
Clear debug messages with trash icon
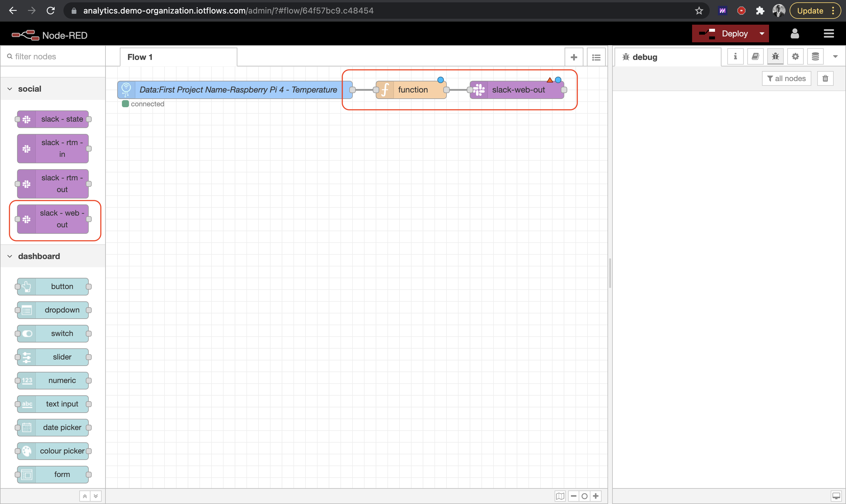(x=825, y=78)
